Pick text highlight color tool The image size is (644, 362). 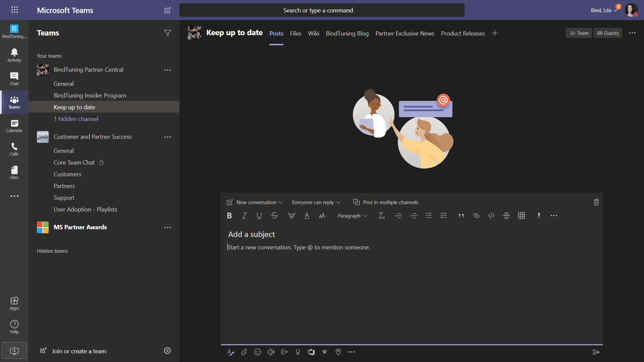tap(292, 216)
